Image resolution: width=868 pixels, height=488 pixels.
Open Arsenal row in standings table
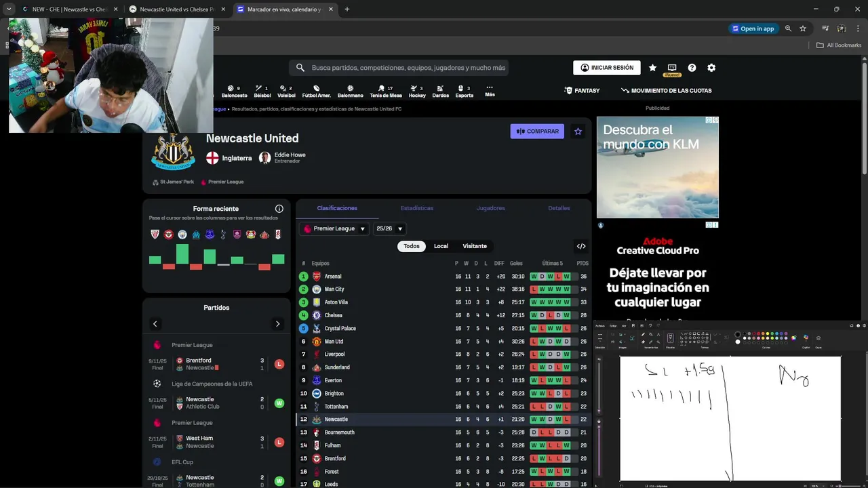coord(443,277)
